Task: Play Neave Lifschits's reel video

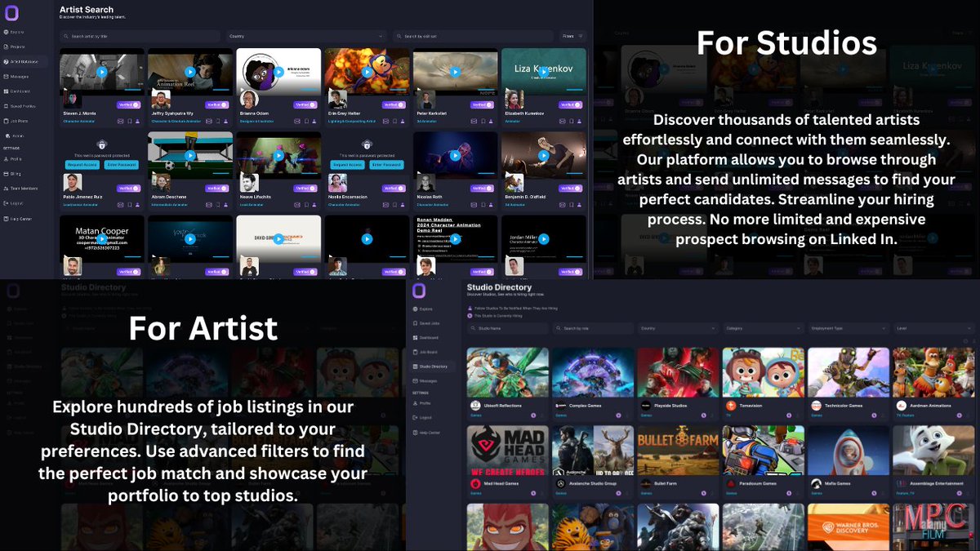Action: pos(278,156)
